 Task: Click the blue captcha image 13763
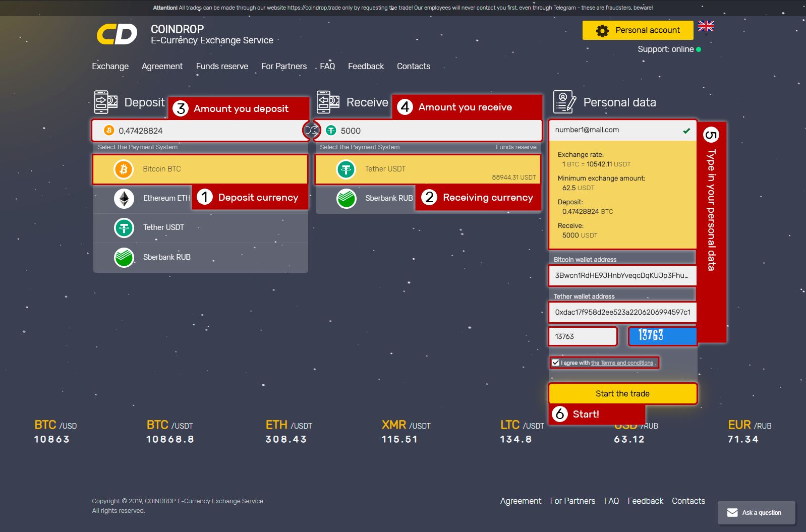[x=662, y=336]
